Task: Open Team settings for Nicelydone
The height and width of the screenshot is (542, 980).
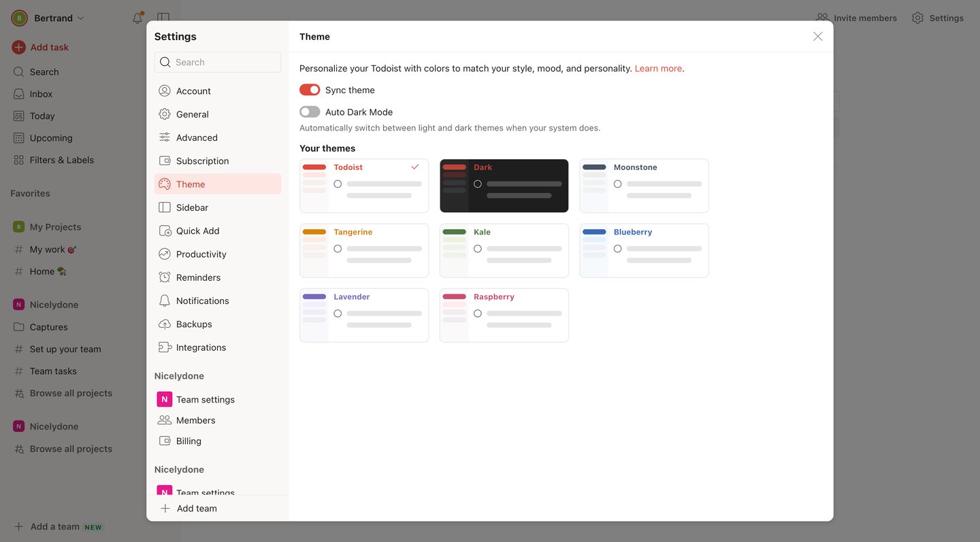Action: [205, 399]
